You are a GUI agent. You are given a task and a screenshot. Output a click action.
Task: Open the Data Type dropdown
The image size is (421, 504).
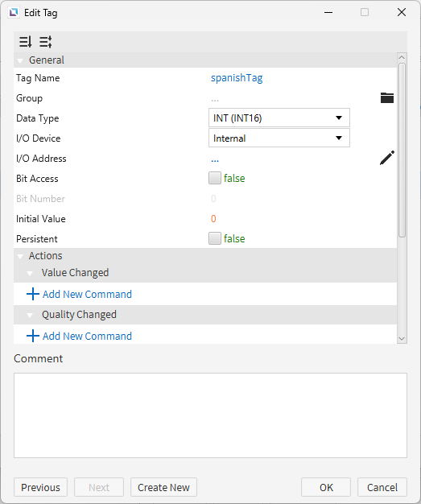pos(279,118)
